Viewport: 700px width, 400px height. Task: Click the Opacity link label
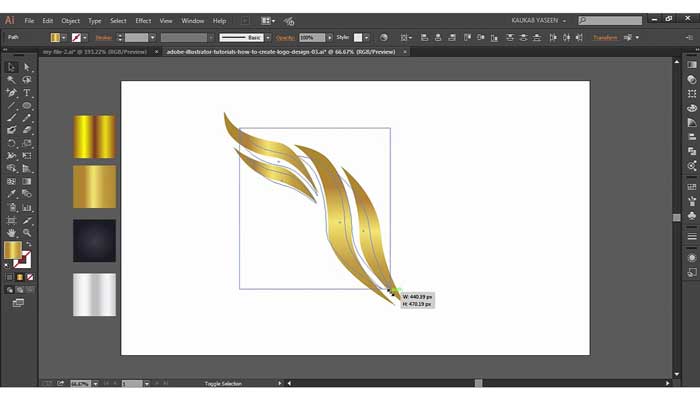tap(286, 37)
